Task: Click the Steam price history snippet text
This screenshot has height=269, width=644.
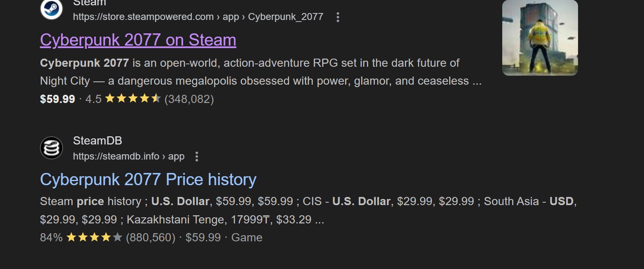Action: (308, 210)
